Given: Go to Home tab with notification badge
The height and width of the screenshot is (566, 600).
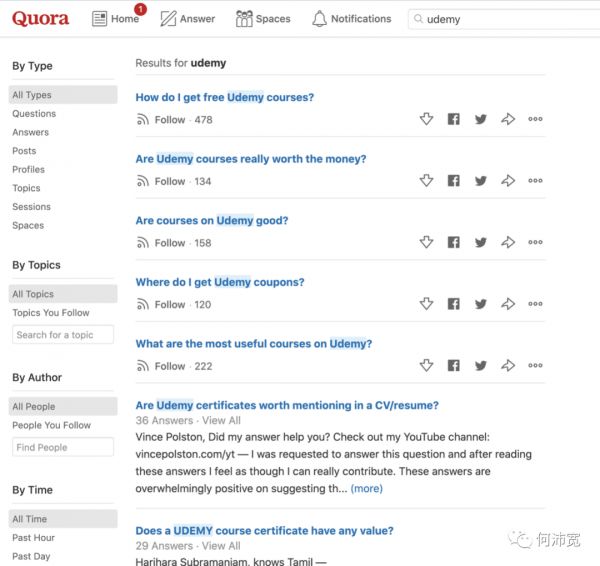Looking at the screenshot, I should point(116,19).
